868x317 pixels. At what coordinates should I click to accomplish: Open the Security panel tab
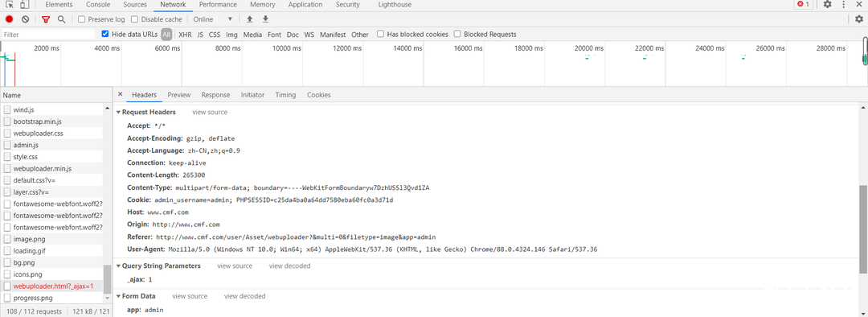pyautogui.click(x=348, y=5)
